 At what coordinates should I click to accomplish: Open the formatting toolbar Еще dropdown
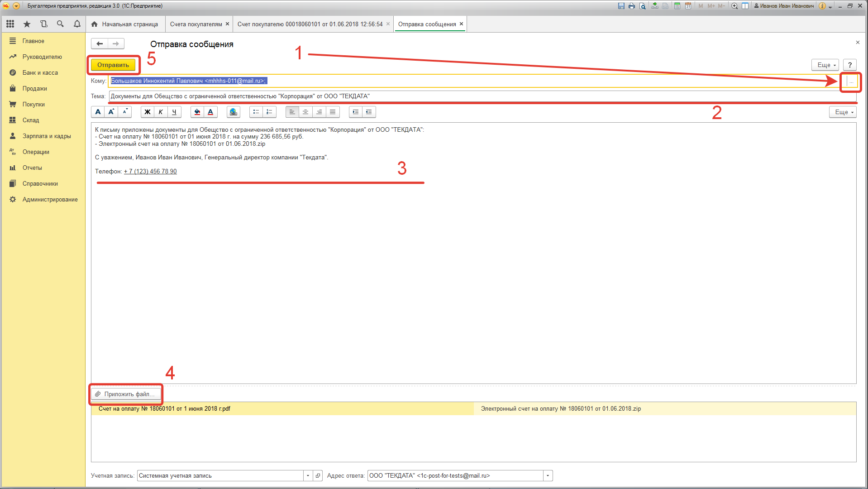click(843, 112)
